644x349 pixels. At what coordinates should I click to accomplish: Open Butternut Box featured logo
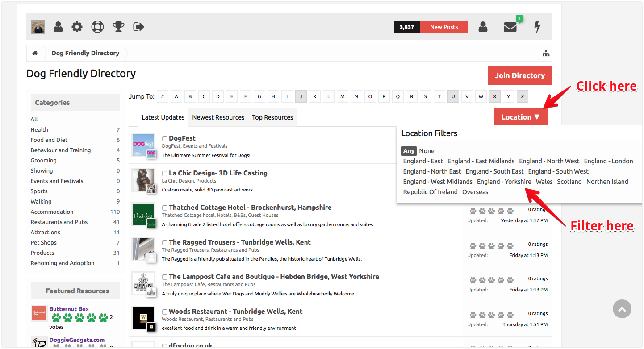click(39, 313)
